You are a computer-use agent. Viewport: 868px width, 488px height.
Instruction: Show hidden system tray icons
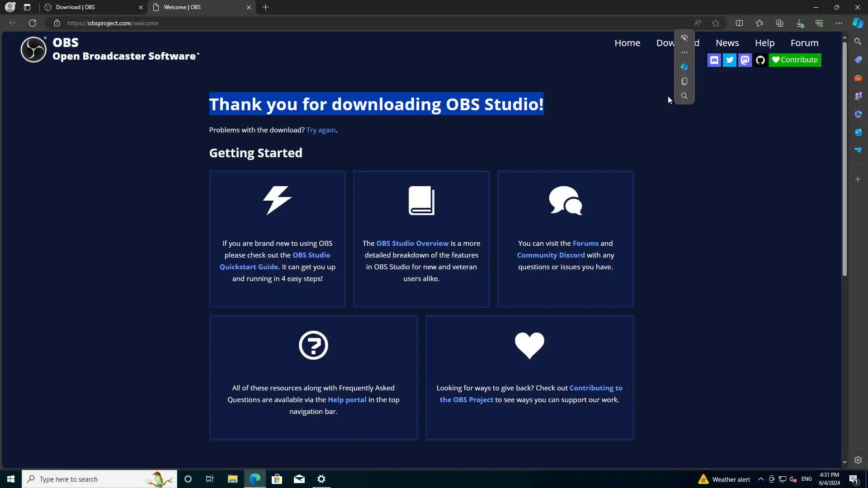[x=760, y=479]
